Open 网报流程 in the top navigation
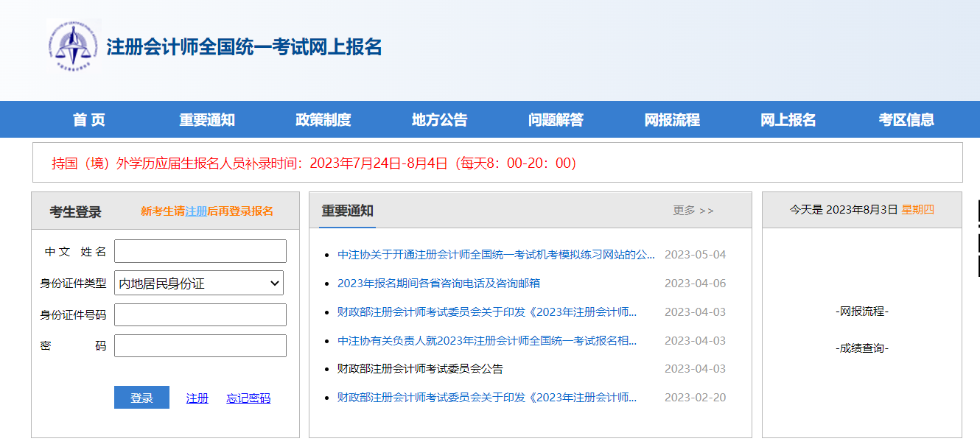This screenshot has height=447, width=980. 672,120
